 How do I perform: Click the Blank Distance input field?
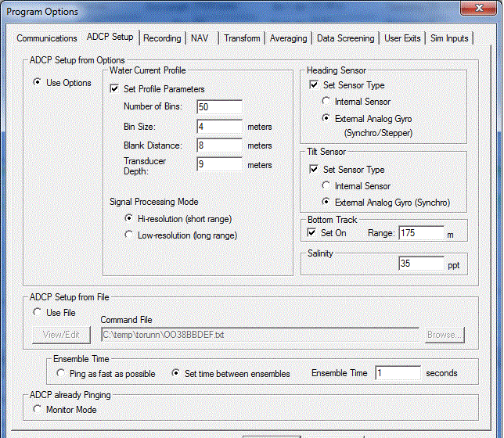(x=219, y=145)
